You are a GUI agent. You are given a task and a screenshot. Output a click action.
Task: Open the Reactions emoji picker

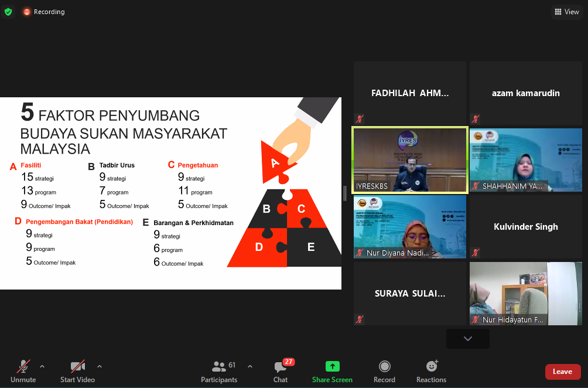pos(432,366)
